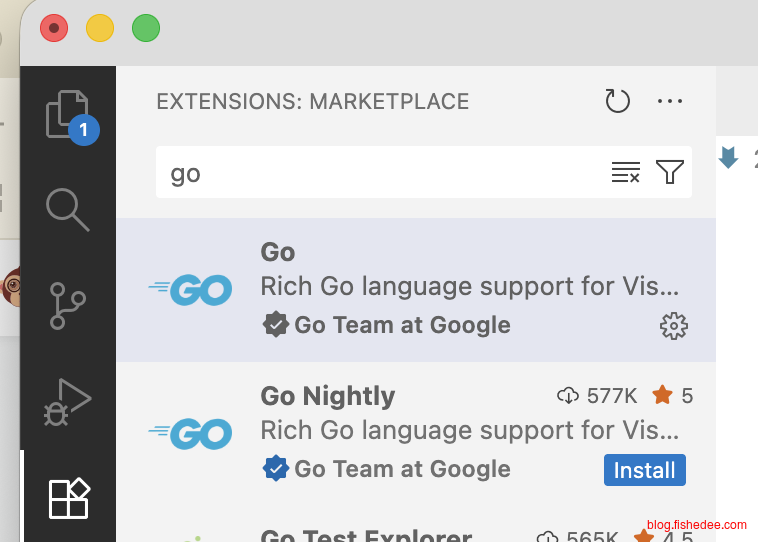
Task: Open the manage gear for Go extension
Action: (x=674, y=325)
